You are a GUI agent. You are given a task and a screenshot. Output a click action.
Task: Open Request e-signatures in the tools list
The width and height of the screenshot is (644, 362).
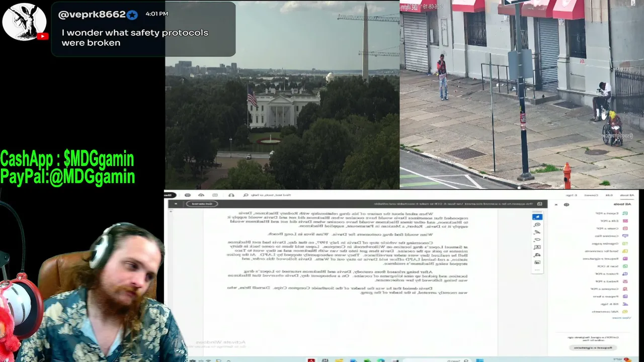(x=605, y=258)
